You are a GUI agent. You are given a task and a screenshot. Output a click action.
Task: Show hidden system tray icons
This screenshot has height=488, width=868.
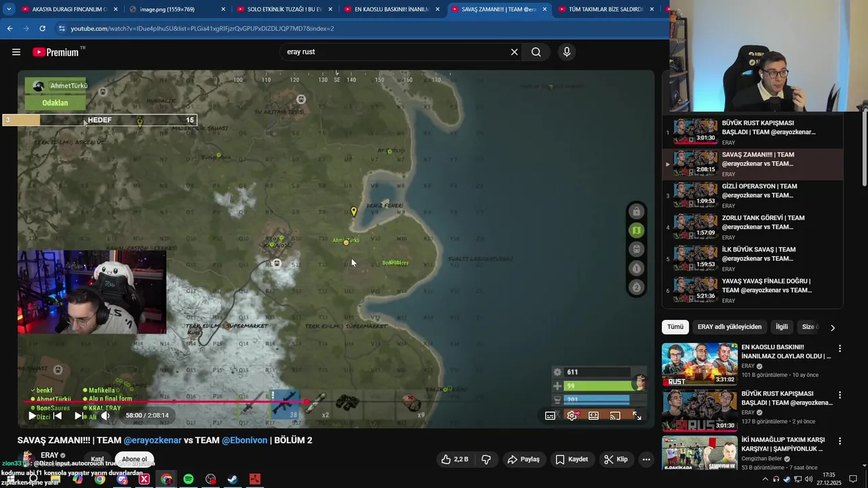766,479
